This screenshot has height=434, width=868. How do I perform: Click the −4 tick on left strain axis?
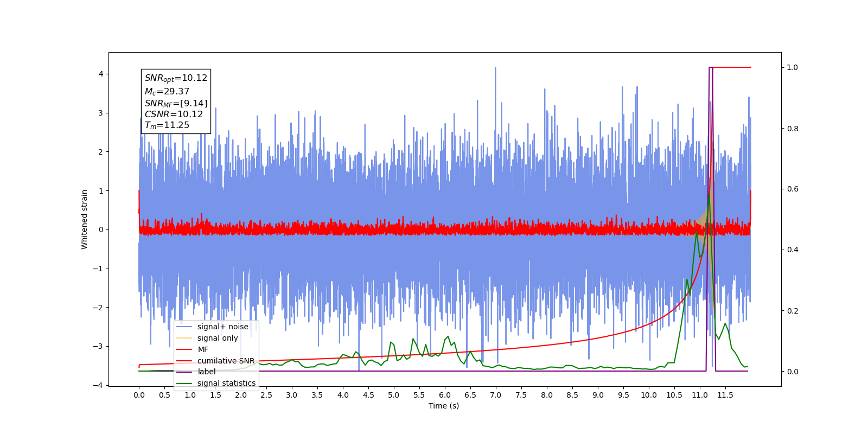tap(98, 385)
